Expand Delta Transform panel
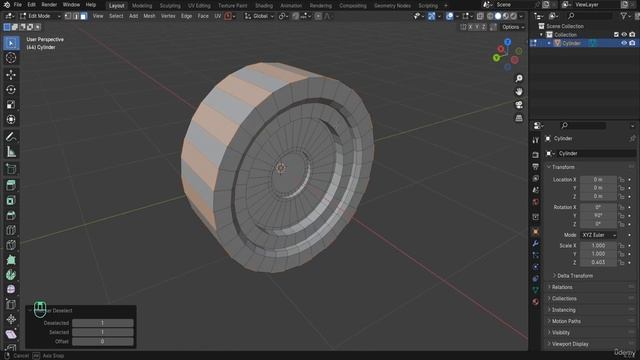640x360 pixels. 575,276
